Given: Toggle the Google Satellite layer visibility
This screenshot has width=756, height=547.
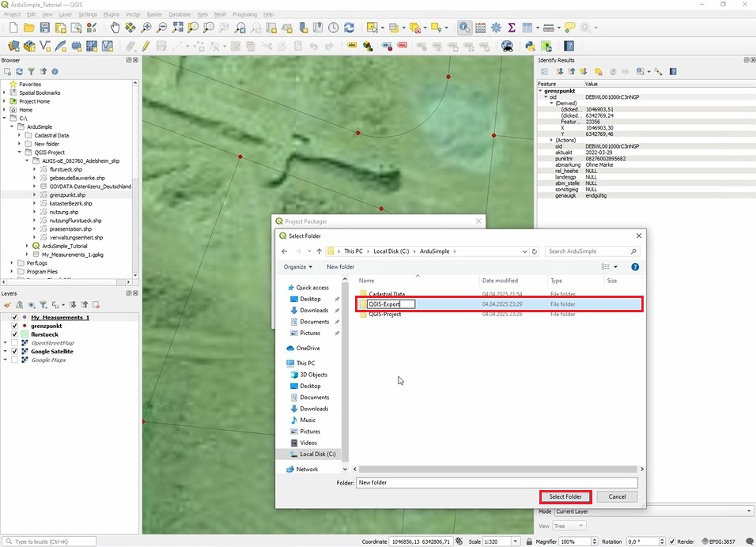Looking at the screenshot, I should (x=14, y=352).
